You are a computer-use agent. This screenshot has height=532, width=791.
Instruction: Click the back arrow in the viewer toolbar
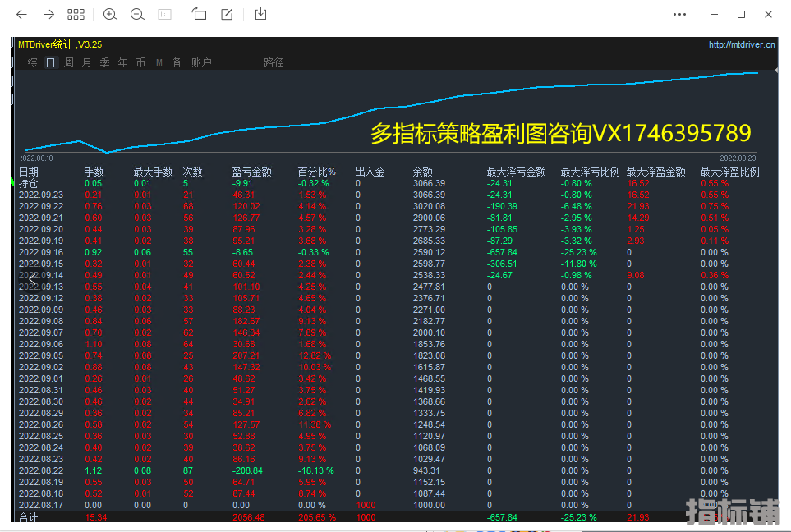(x=22, y=14)
